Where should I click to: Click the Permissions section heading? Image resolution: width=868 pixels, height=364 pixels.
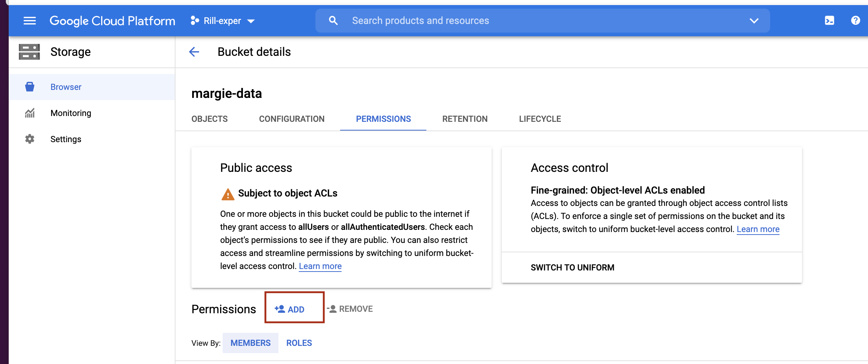point(224,309)
